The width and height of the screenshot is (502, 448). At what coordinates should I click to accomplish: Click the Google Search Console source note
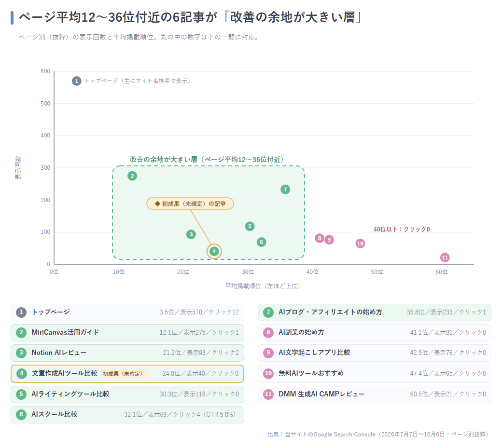[378, 434]
